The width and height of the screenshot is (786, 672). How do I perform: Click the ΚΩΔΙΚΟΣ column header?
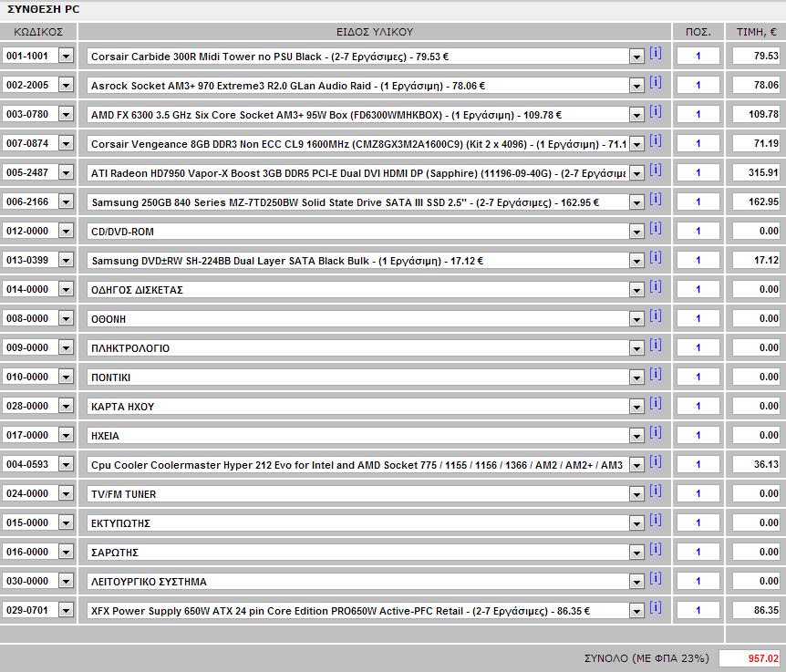click(38, 32)
